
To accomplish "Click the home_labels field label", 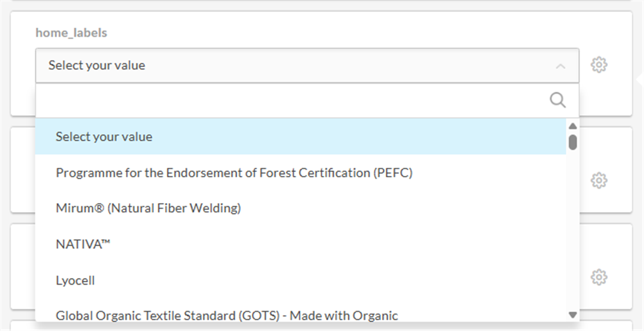I will click(x=71, y=33).
